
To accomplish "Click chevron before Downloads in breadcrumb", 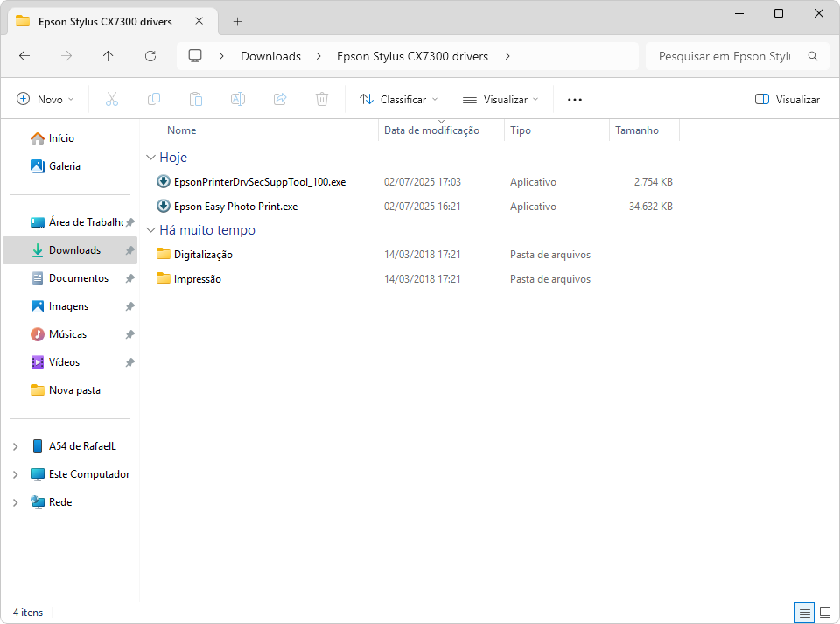I will tap(221, 56).
